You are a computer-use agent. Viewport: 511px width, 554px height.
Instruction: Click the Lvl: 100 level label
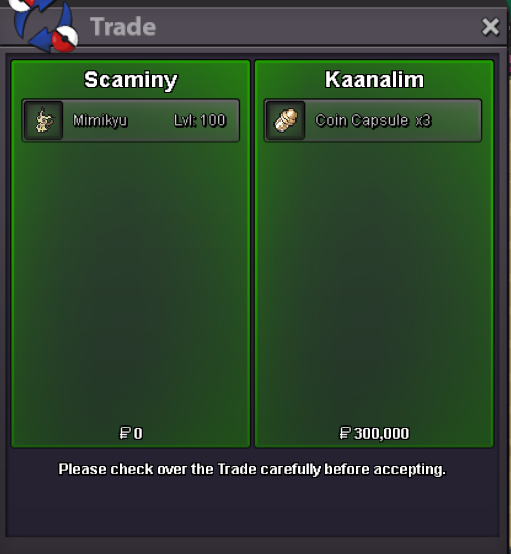pos(200,120)
